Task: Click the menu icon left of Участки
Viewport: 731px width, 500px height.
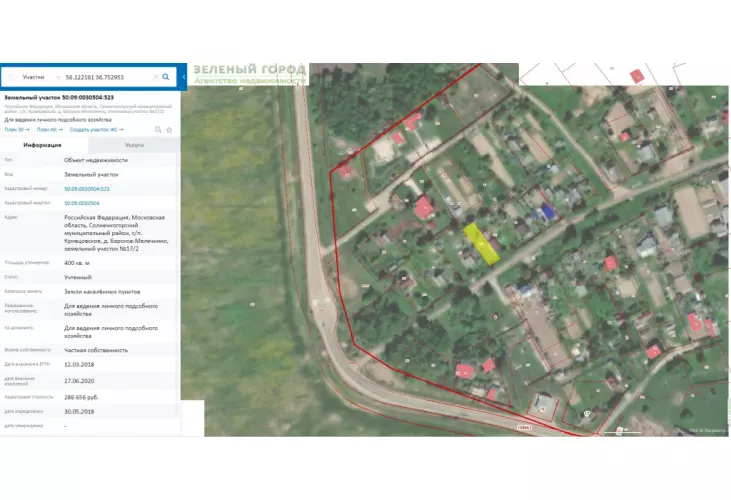Action: (12, 76)
